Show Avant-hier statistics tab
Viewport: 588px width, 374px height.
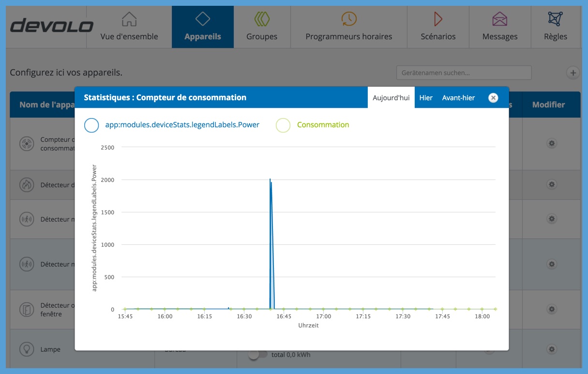(458, 98)
